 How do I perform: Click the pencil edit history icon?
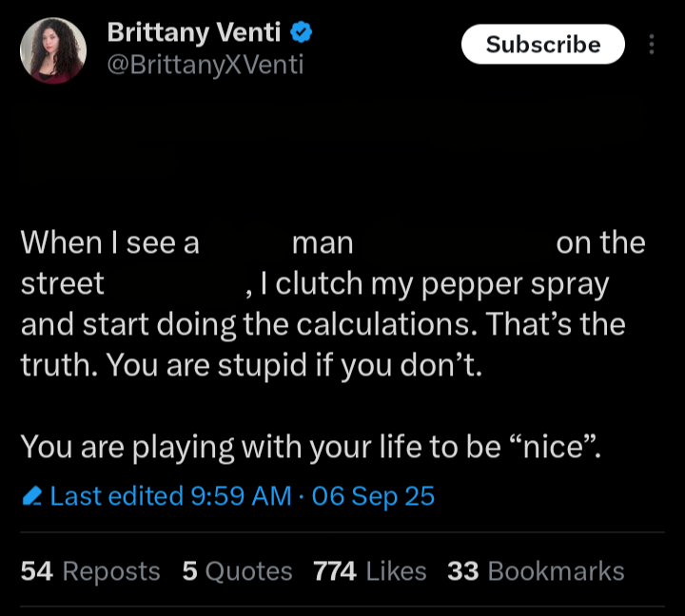coord(31,496)
